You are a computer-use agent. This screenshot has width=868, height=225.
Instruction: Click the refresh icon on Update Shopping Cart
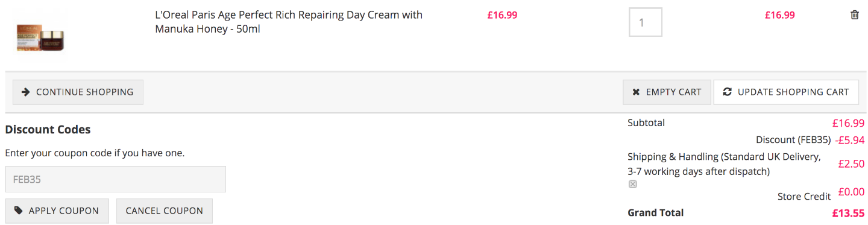(x=727, y=92)
